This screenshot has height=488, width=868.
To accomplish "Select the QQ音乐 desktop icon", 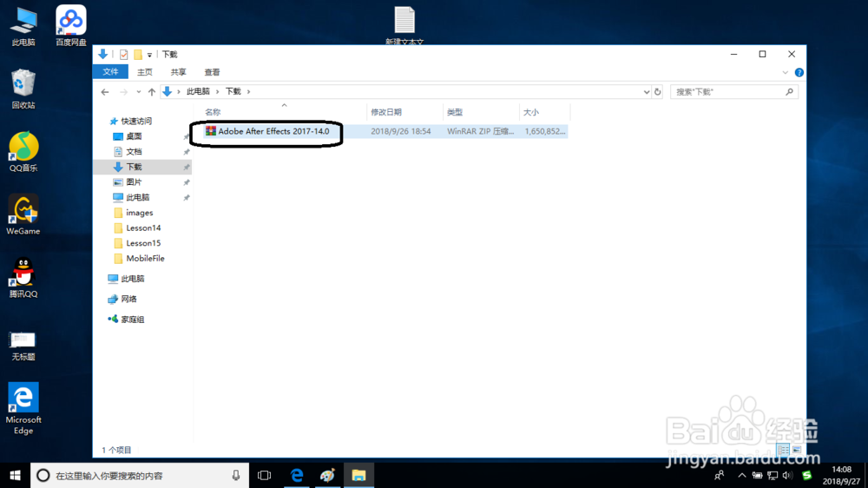I will tap(23, 152).
